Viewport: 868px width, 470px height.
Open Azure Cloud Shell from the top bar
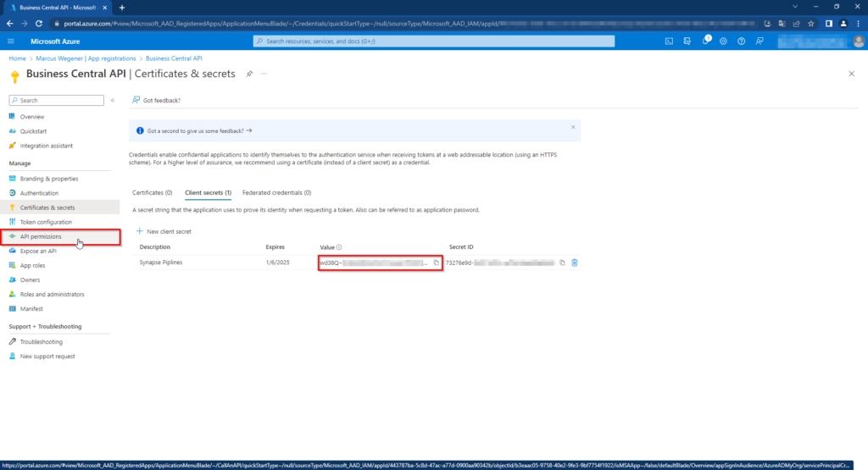point(669,41)
